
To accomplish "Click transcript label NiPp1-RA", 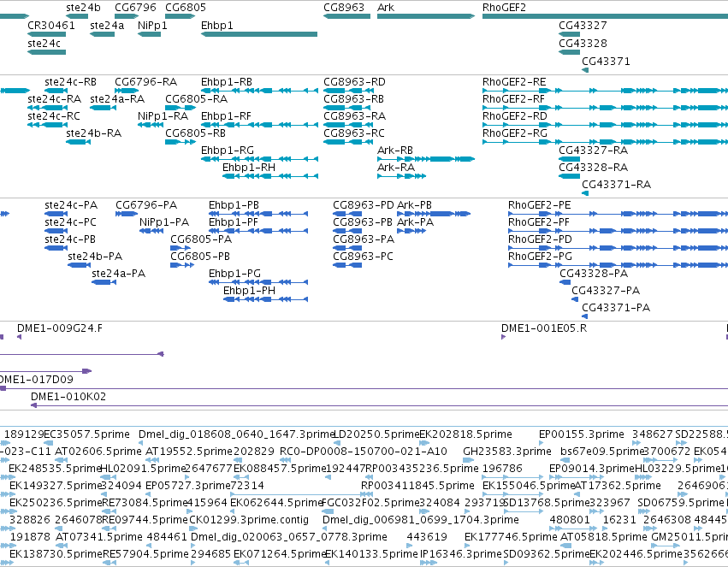I will [x=163, y=116].
